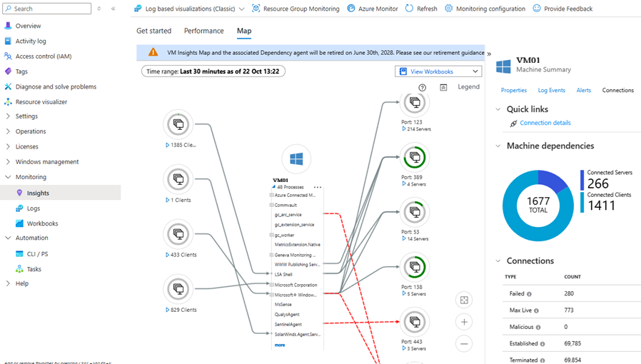Expand the 14 Servers group
The width and height of the screenshot is (641, 364).
(x=404, y=238)
